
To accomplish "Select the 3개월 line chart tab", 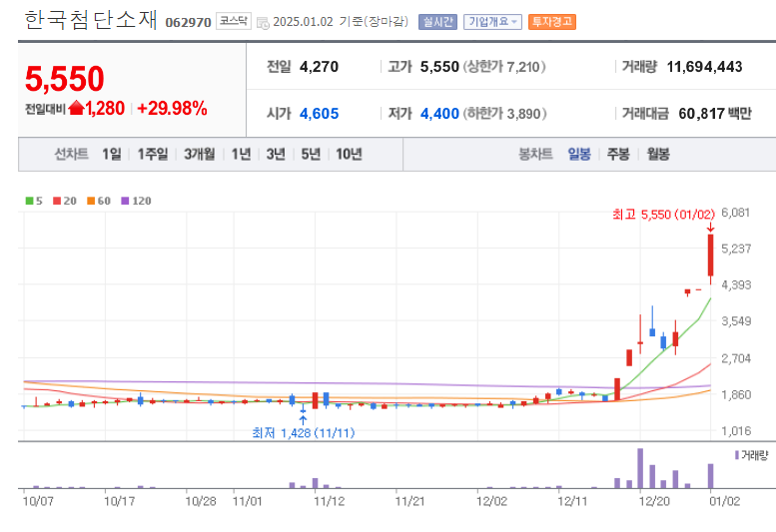I will point(200,155).
